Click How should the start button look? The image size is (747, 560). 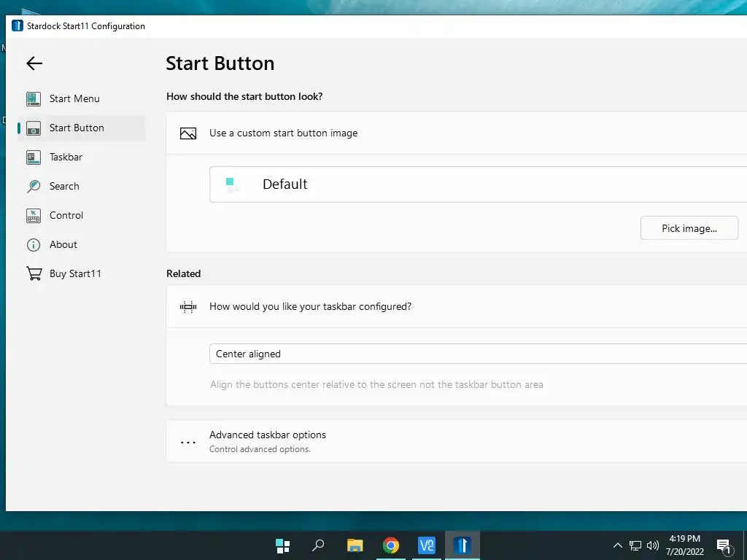pyautogui.click(x=244, y=96)
